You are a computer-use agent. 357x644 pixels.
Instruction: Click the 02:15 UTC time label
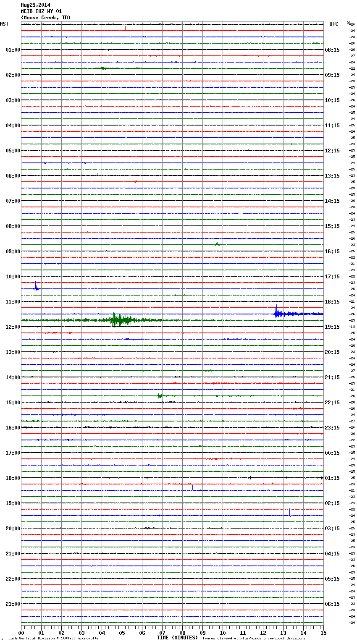332,503
